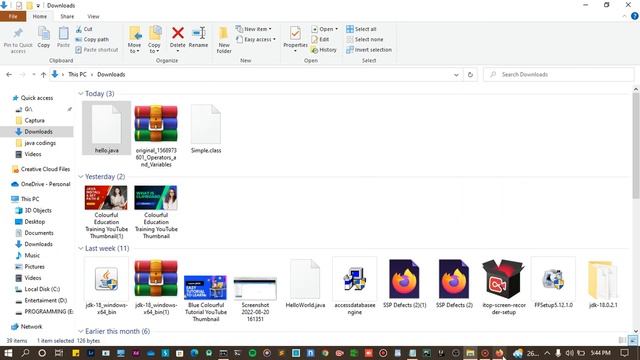The width and height of the screenshot is (640, 360).
Task: Go up one folder level arrow
Action: [43, 74]
